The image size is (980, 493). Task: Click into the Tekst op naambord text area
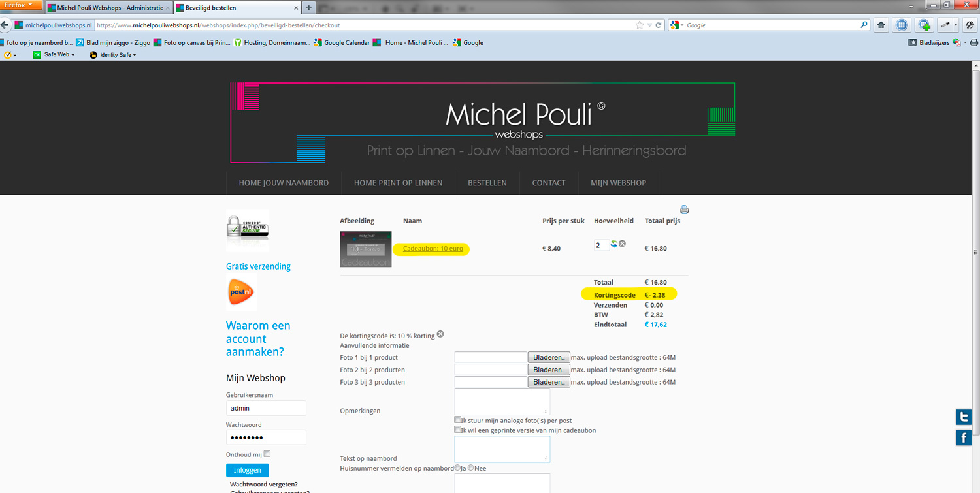tap(502, 449)
